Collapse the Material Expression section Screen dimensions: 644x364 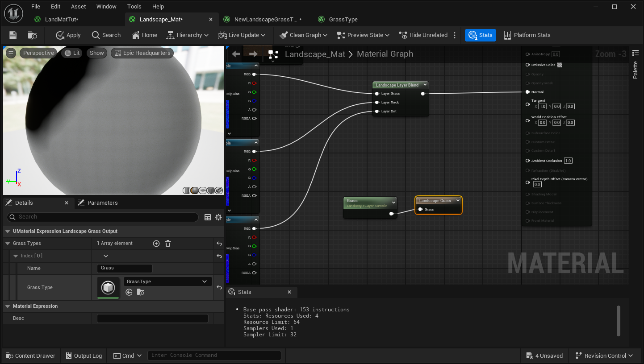click(8, 306)
